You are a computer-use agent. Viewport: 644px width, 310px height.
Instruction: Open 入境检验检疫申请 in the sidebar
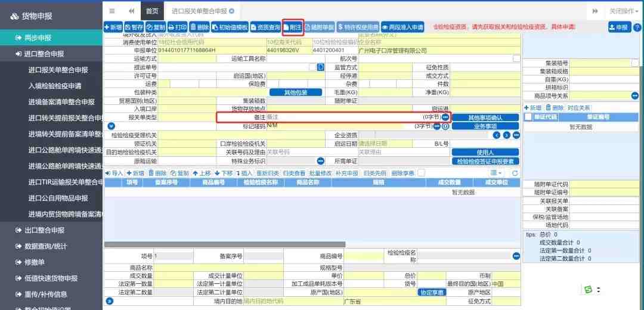coord(55,86)
